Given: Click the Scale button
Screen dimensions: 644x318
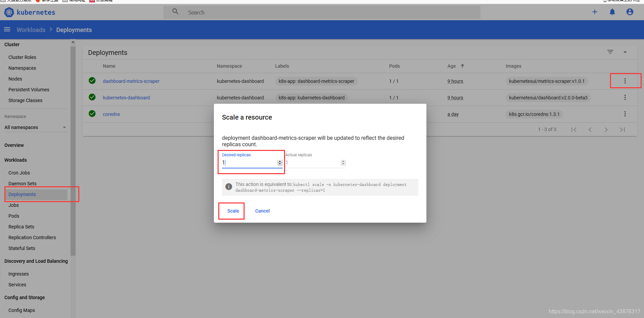Looking at the screenshot, I should point(233,211).
